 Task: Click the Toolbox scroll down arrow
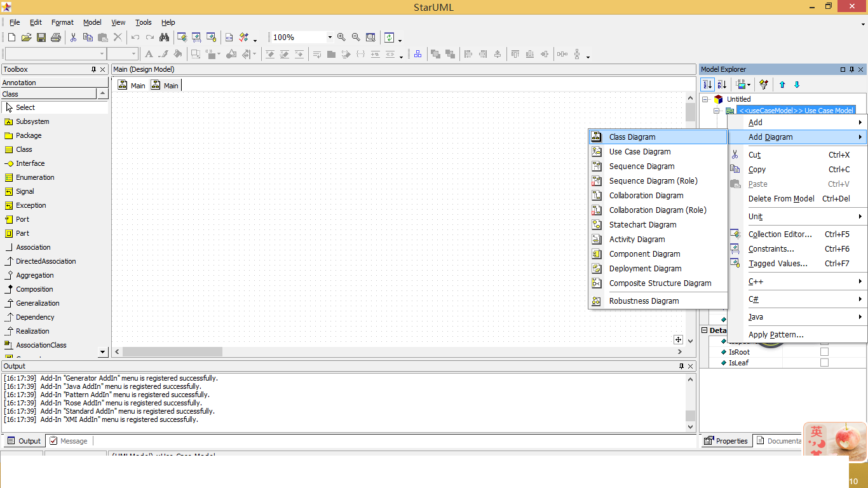coord(103,351)
